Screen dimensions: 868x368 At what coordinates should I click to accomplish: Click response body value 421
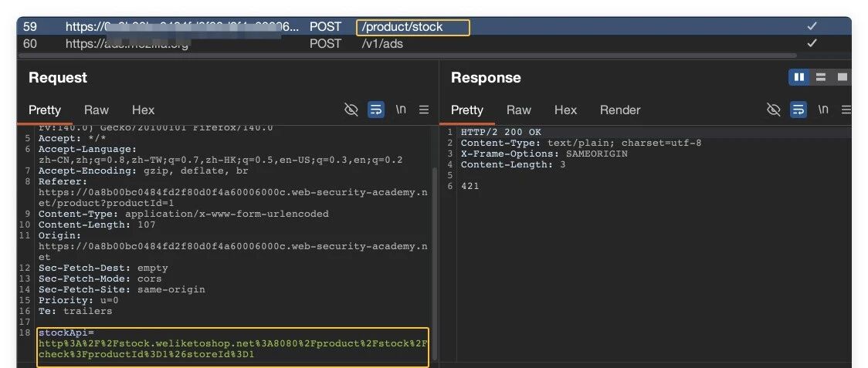pyautogui.click(x=470, y=186)
